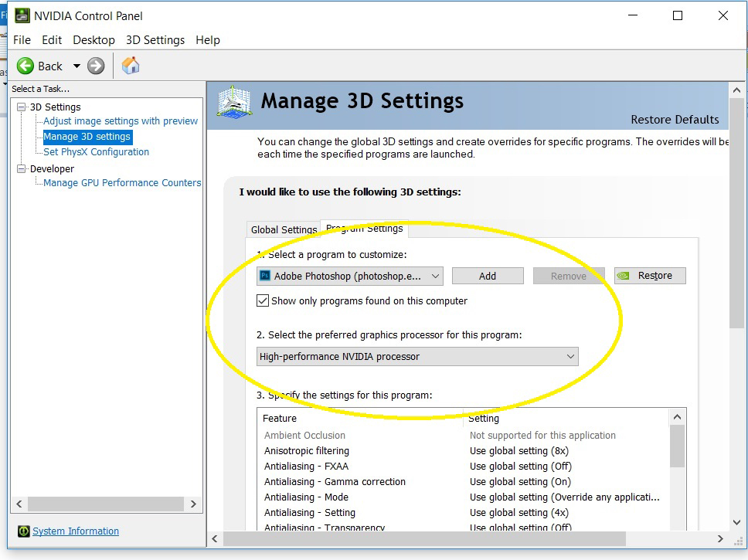Click the Antialiasing - Setting feature row

click(463, 512)
